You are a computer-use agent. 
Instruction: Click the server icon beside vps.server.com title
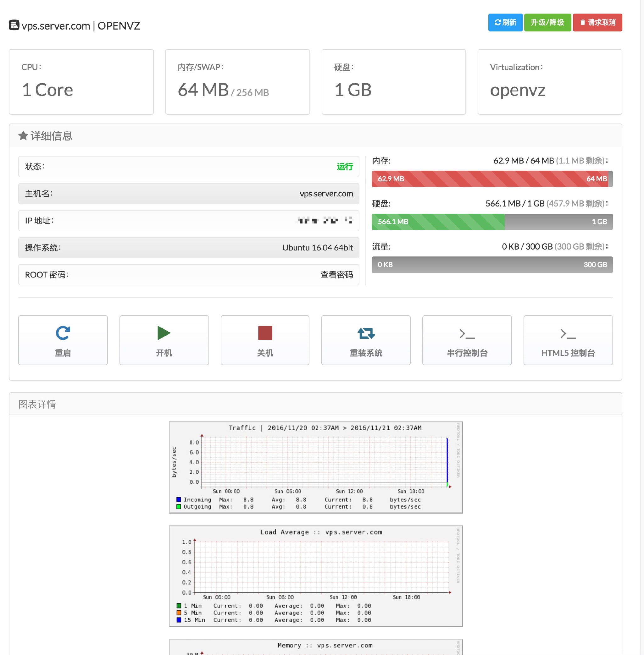tap(14, 25)
